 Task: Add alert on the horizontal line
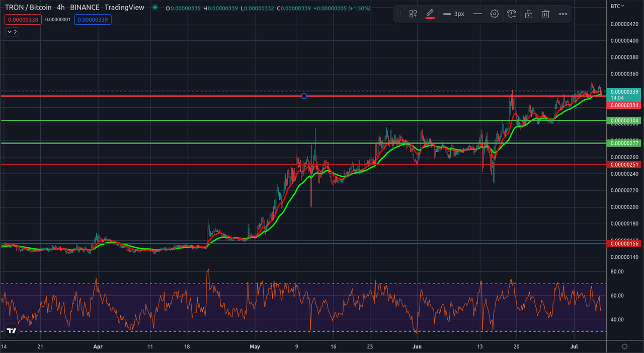pos(512,14)
